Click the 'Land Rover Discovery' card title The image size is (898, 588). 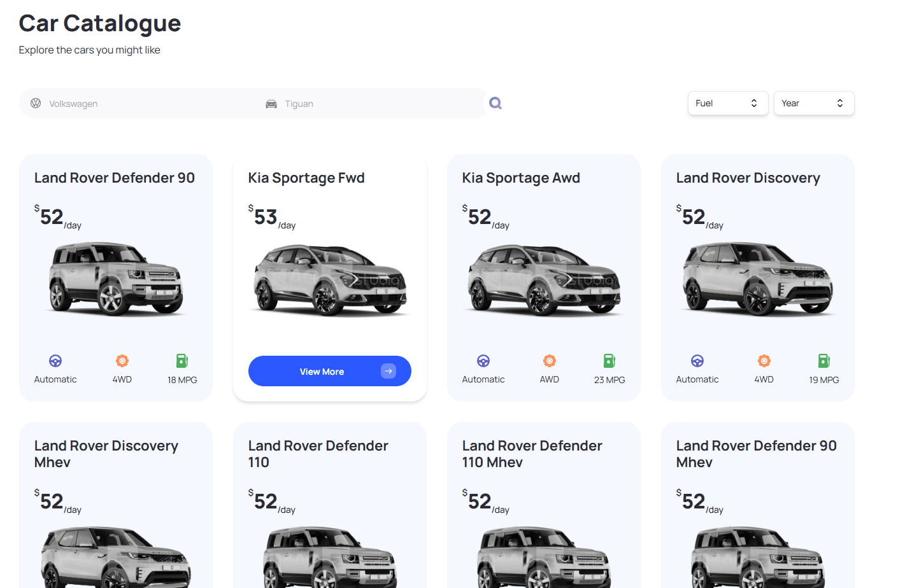point(748,178)
